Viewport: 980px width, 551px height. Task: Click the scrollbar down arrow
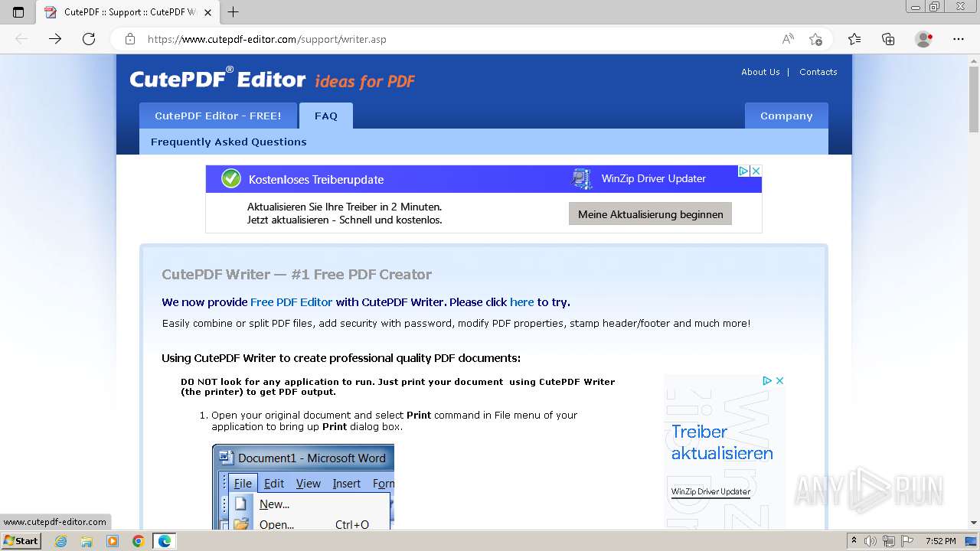coord(973,523)
